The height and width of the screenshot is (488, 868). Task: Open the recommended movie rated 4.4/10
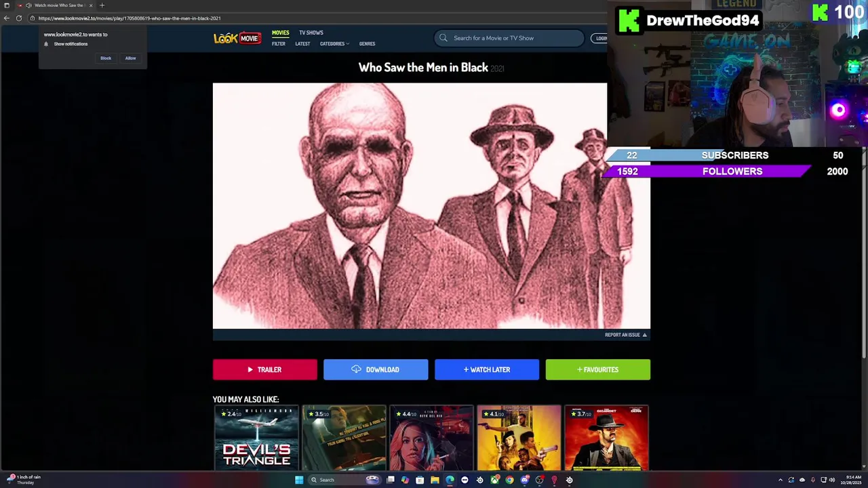point(431,438)
